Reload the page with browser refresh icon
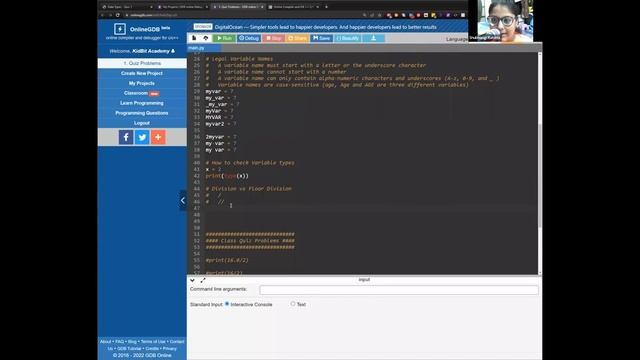Image resolution: width=640 pixels, height=360 pixels. [118, 15]
